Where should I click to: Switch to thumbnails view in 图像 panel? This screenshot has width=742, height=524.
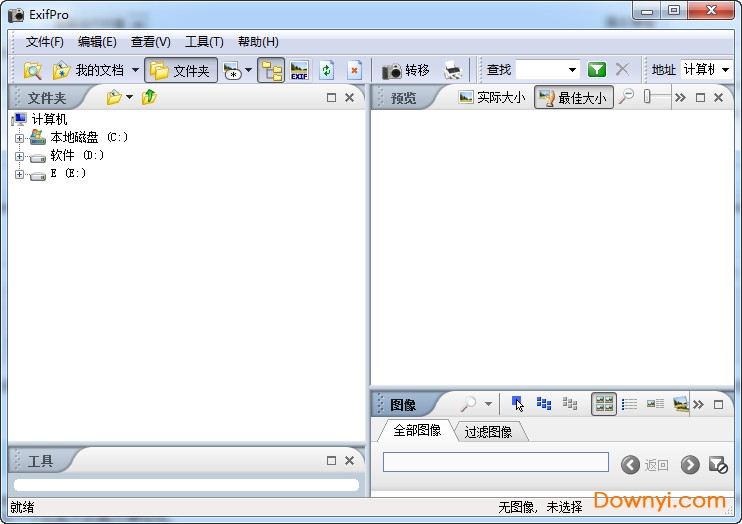click(604, 404)
